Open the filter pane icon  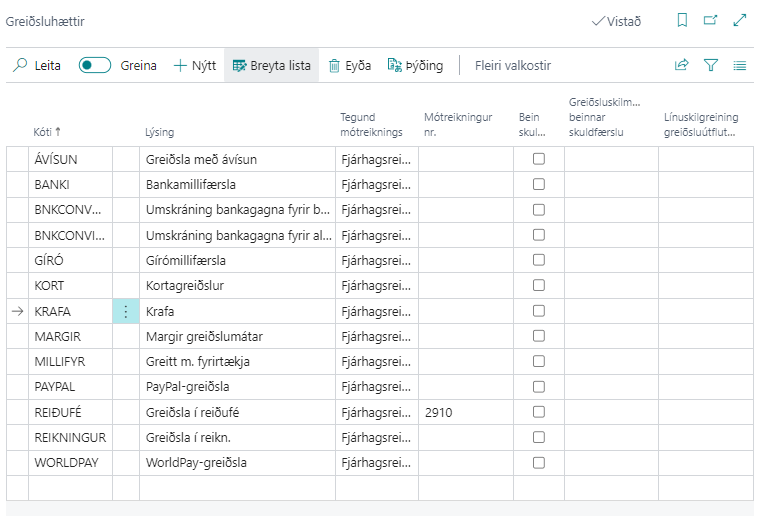click(x=711, y=65)
